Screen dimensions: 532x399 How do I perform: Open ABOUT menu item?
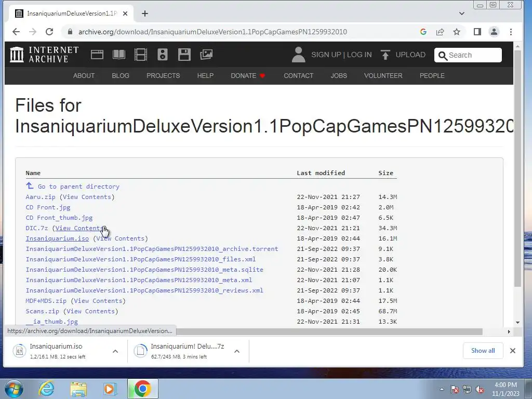[x=84, y=76]
